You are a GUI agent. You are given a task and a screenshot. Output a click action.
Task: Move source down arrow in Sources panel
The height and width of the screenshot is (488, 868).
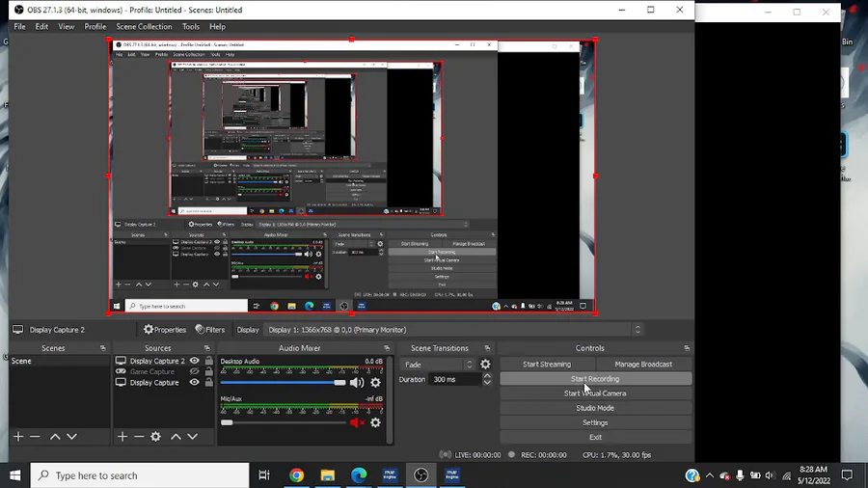point(193,437)
